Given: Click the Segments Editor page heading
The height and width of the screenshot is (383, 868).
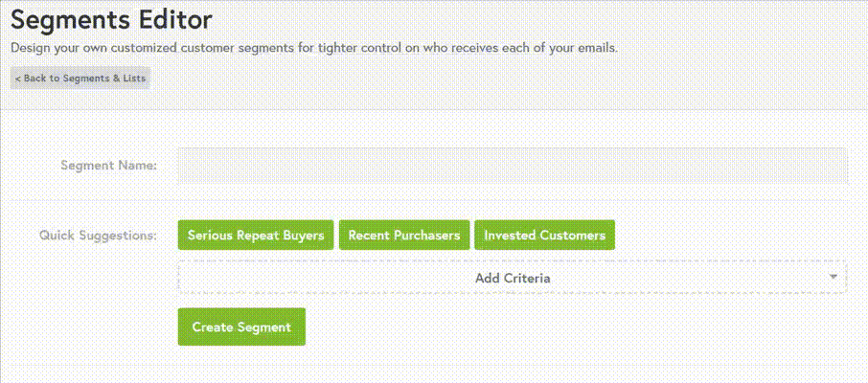Looking at the screenshot, I should point(111,19).
